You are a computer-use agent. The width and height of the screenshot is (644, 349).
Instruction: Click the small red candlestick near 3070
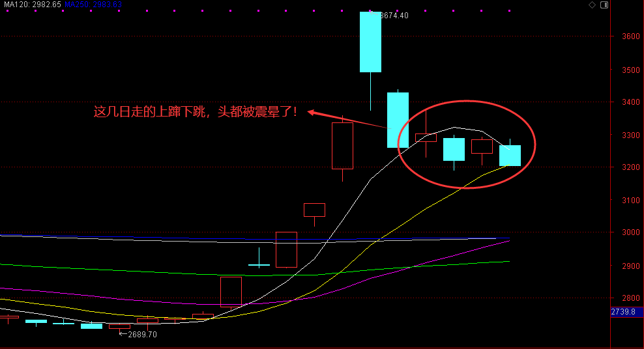click(314, 210)
